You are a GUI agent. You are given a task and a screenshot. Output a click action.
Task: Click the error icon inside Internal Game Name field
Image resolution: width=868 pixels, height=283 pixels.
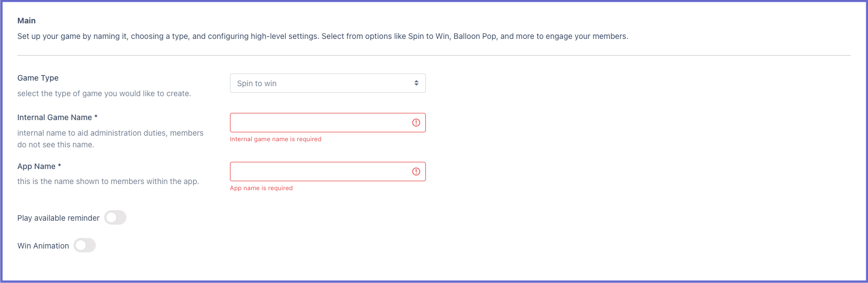pyautogui.click(x=416, y=122)
